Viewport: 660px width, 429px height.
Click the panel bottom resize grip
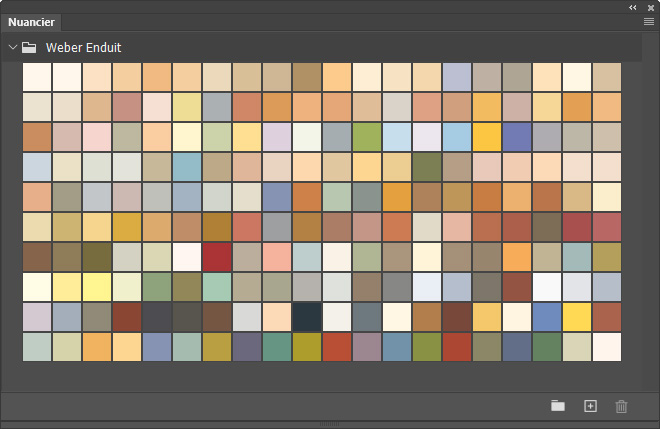coord(330,424)
